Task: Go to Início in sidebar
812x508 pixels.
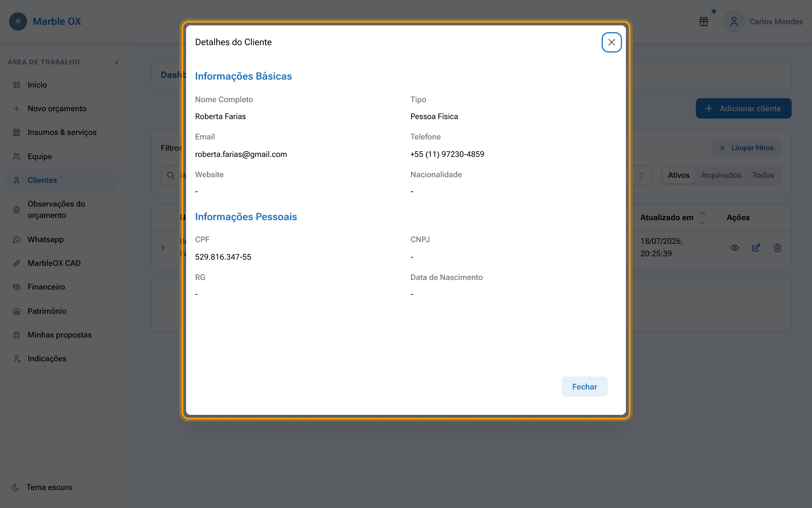Action: pyautogui.click(x=62, y=85)
